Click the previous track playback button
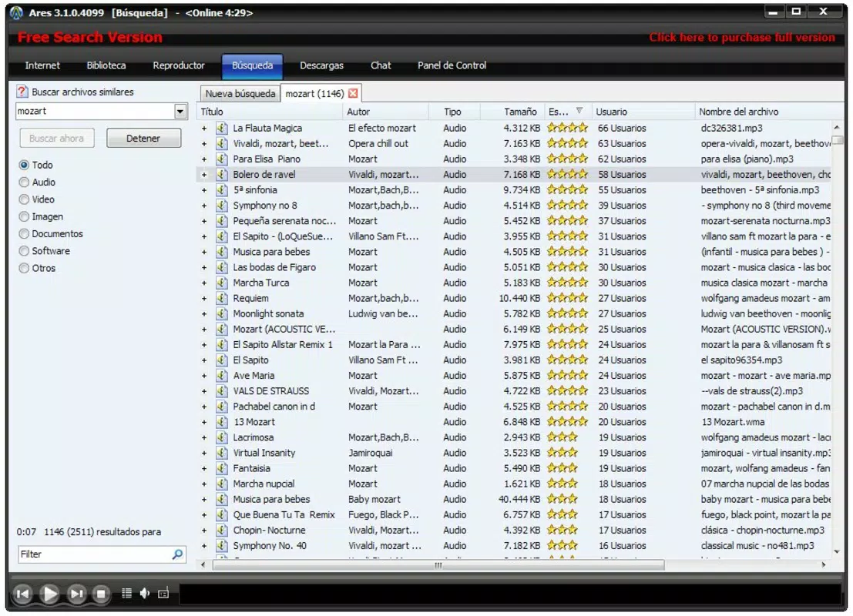Viewport: 853px width, 616px height. click(23, 594)
